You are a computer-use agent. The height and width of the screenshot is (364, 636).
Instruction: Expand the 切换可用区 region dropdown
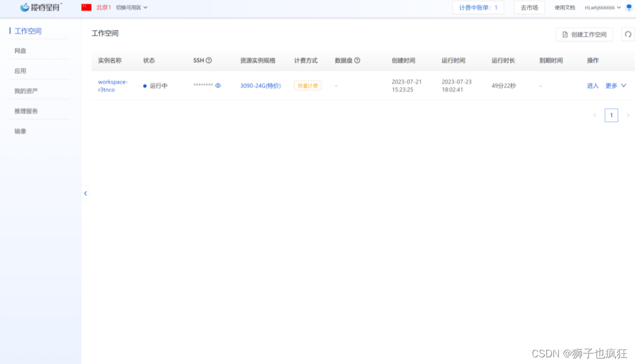click(129, 7)
